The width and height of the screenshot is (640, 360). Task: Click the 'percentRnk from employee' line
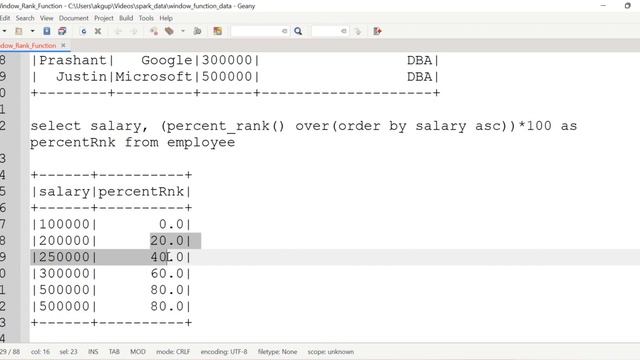(x=132, y=142)
